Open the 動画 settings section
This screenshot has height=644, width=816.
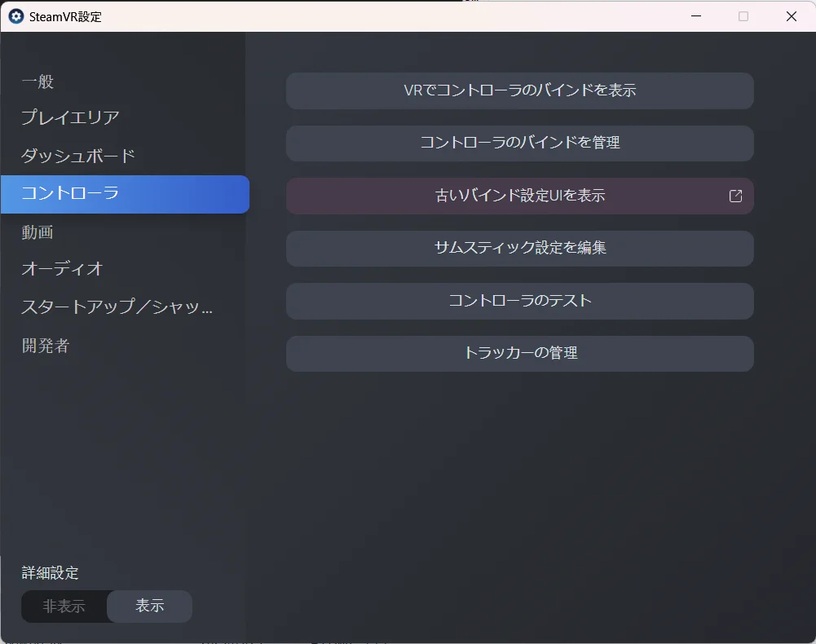[x=37, y=232]
